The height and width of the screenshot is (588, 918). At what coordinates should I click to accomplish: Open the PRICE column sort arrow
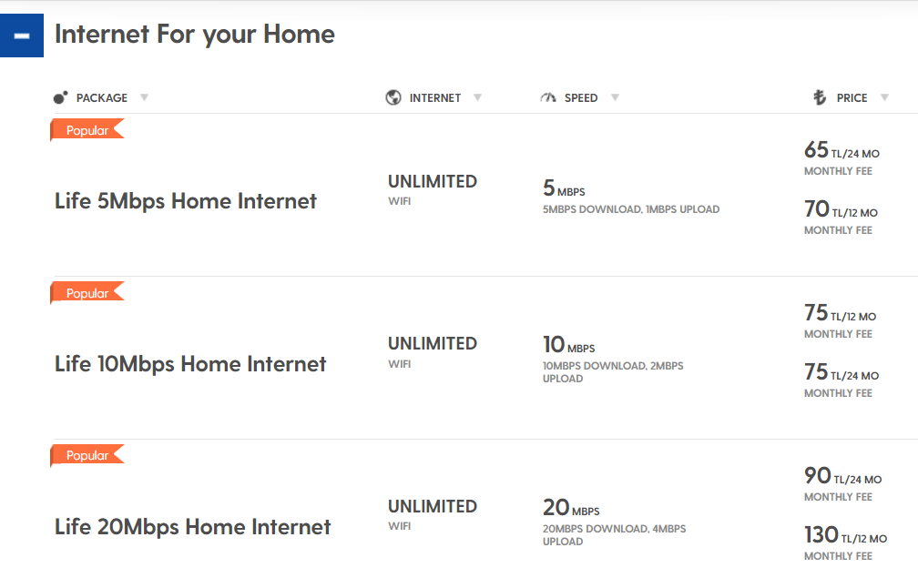pyautogui.click(x=884, y=97)
